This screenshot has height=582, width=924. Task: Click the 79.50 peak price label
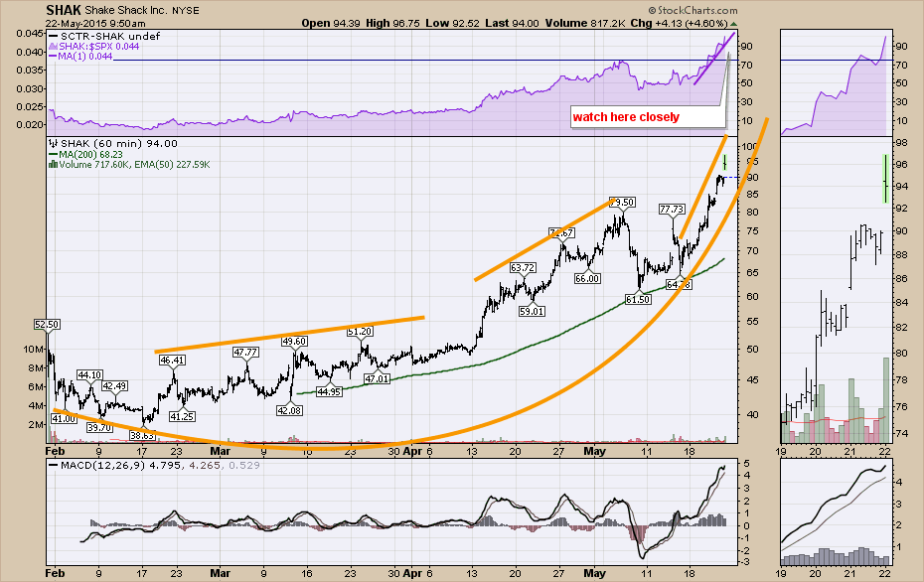point(622,202)
